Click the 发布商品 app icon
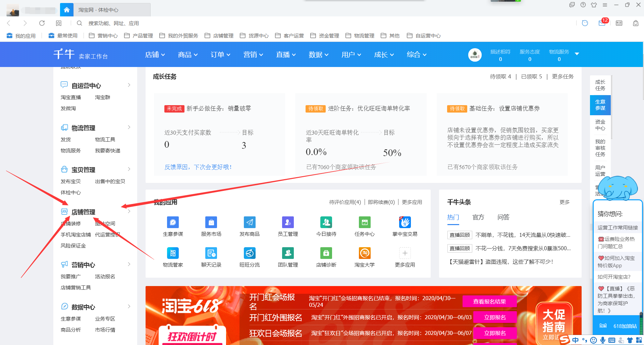The image size is (644, 345). tap(250, 222)
